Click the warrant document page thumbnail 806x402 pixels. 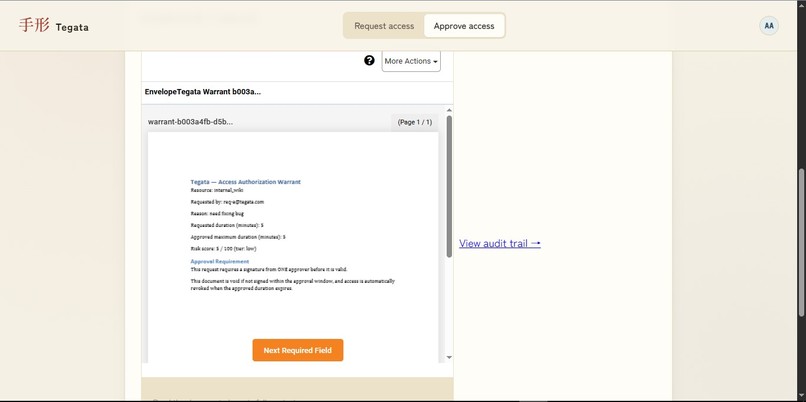(293, 247)
